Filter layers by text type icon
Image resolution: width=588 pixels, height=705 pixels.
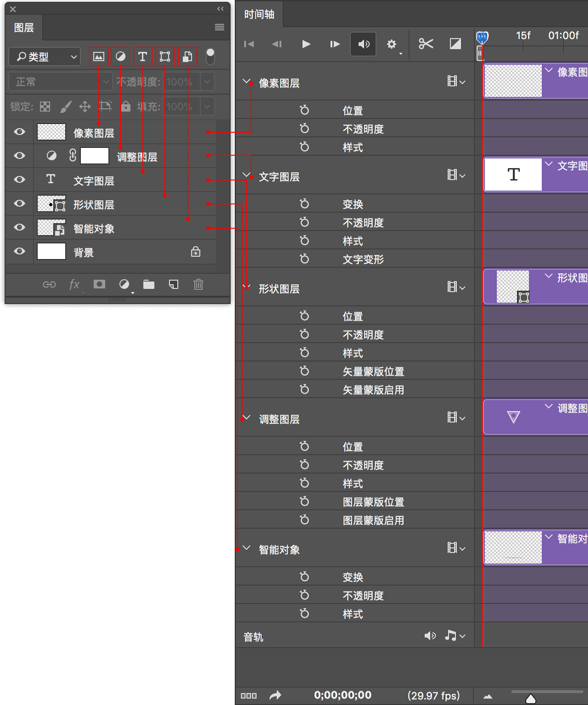coord(142,56)
